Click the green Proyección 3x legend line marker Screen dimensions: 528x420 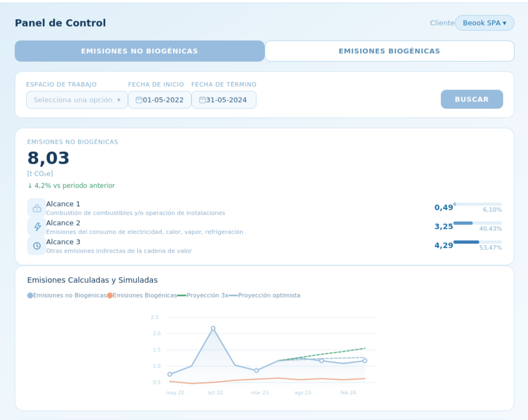pos(182,295)
